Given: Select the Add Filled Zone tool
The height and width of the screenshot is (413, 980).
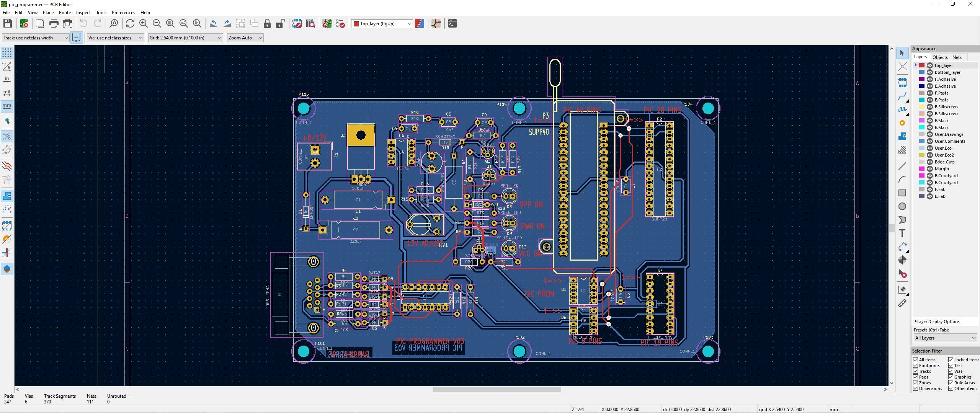Looking at the screenshot, I should click(x=902, y=136).
